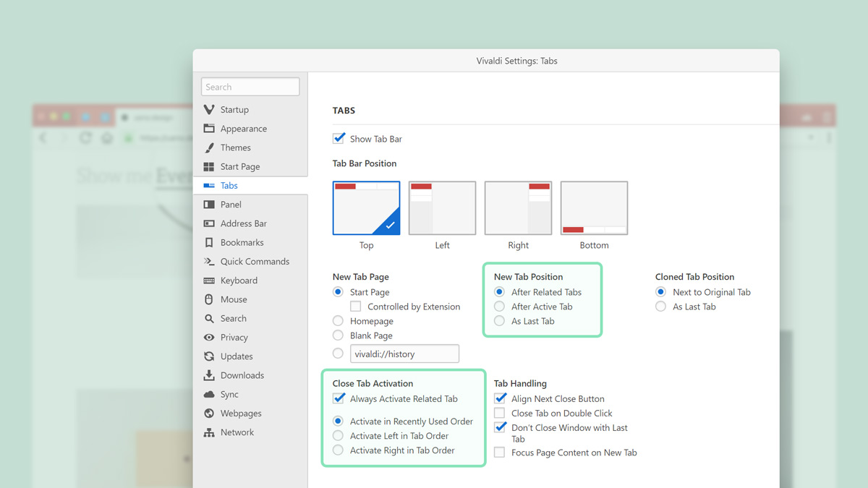The width and height of the screenshot is (868, 488).
Task: Select After Active Tab position
Action: (499, 307)
